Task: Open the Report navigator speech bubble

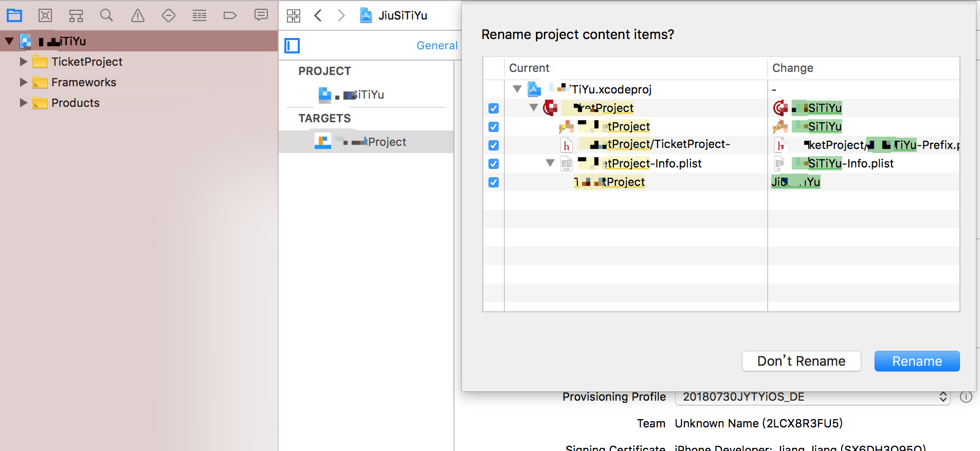Action: (x=261, y=15)
